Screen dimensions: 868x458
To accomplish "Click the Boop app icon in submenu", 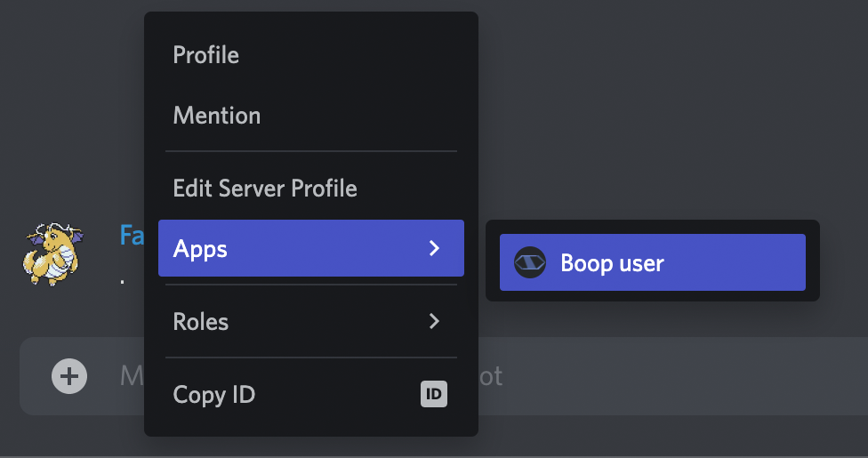I will tap(530, 262).
